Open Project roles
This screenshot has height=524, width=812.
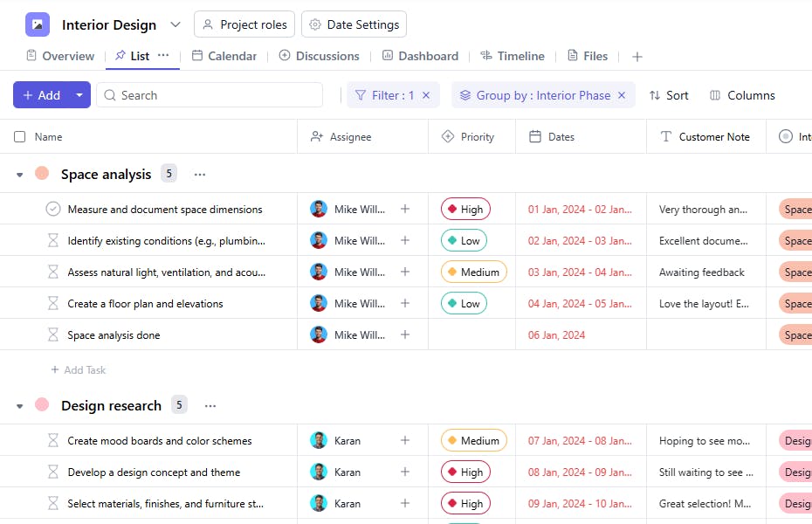pyautogui.click(x=244, y=24)
